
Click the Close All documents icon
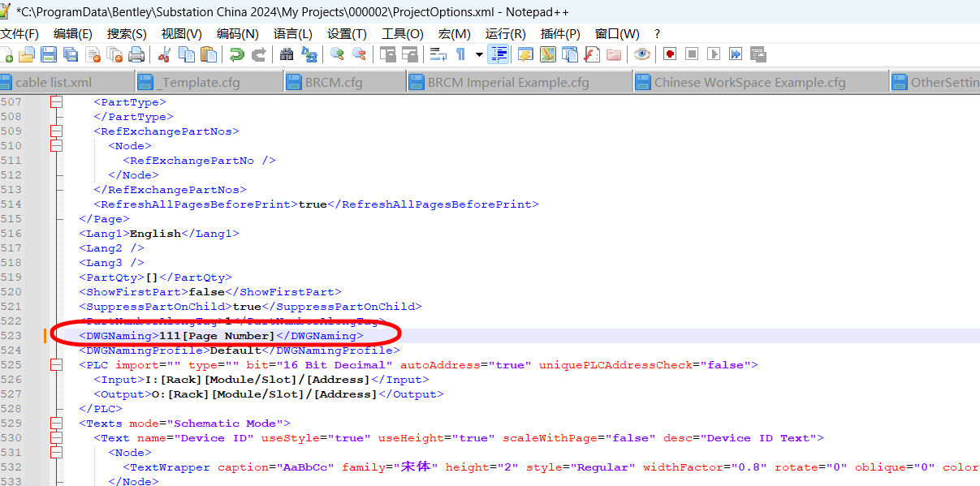[x=114, y=54]
